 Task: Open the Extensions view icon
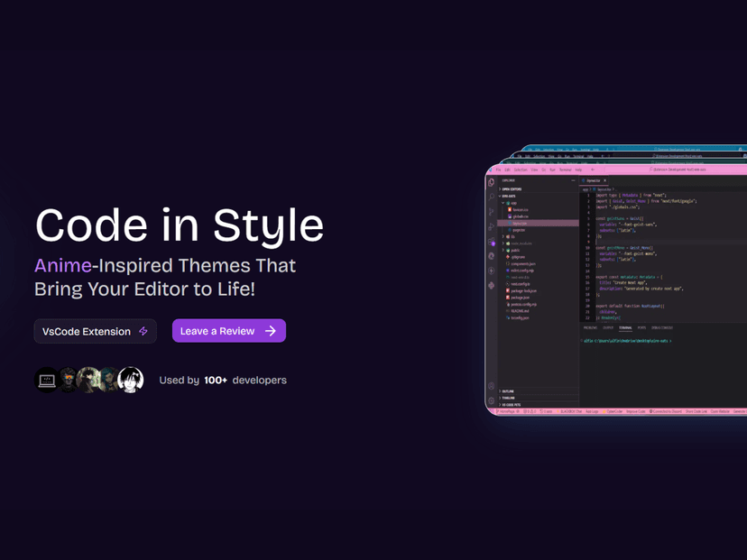492,243
